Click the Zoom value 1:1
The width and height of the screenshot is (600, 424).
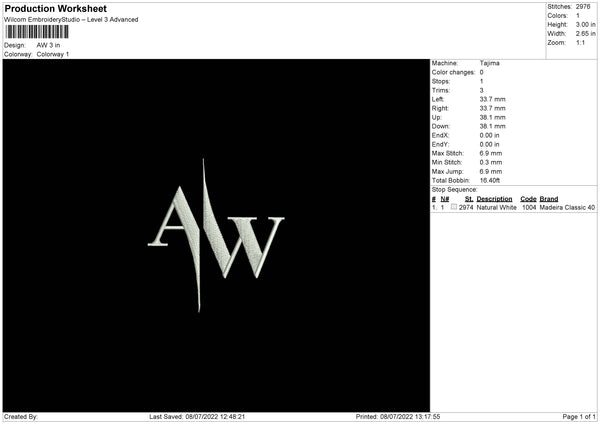[x=580, y=42]
